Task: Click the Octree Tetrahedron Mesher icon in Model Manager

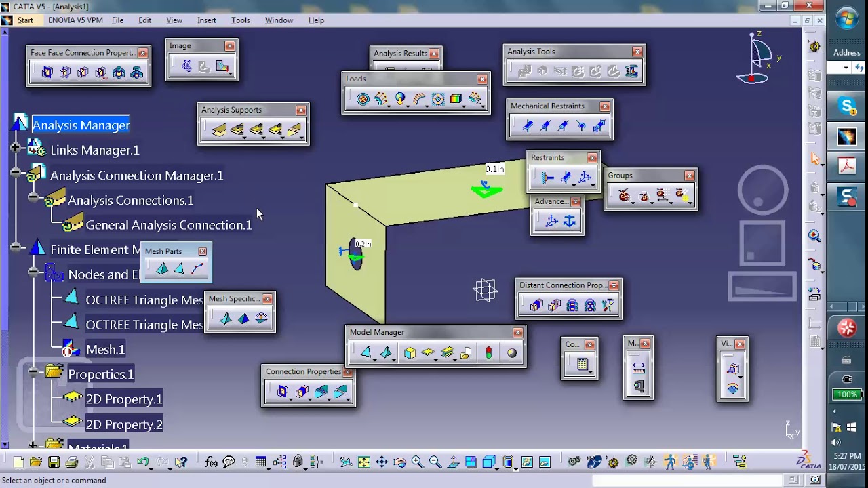Action: coord(366,352)
